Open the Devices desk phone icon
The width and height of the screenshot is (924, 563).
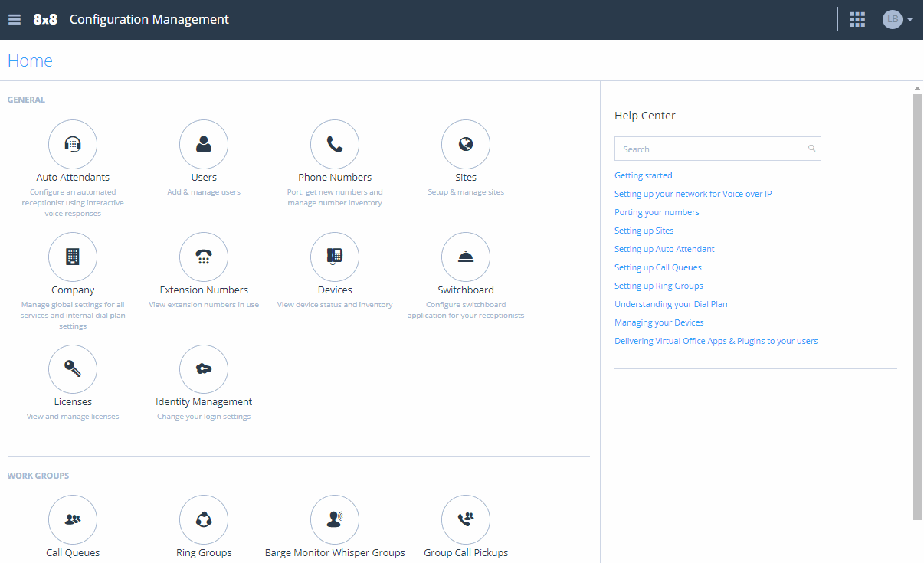pos(335,257)
